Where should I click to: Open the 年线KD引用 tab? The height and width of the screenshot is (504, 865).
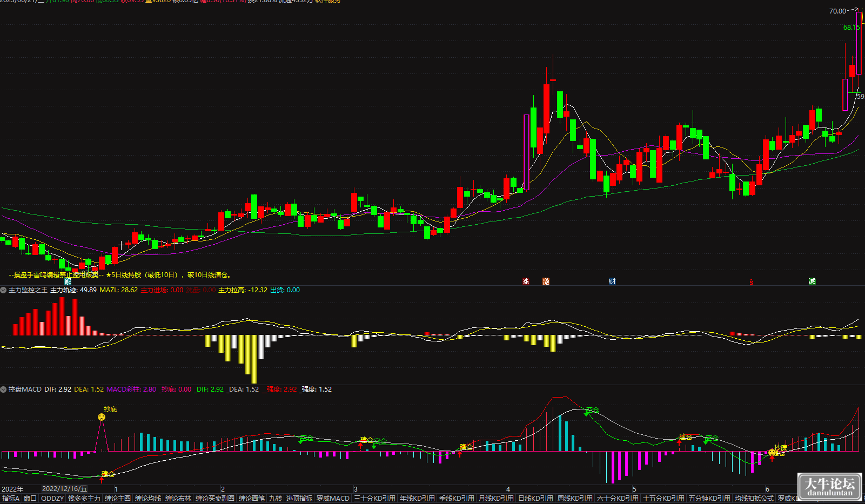(x=417, y=499)
